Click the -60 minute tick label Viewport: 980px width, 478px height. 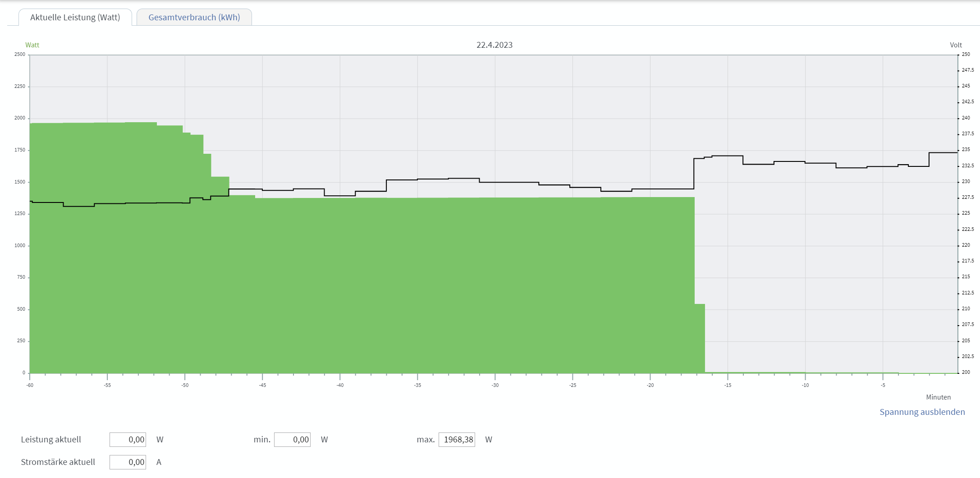pyautogui.click(x=30, y=385)
